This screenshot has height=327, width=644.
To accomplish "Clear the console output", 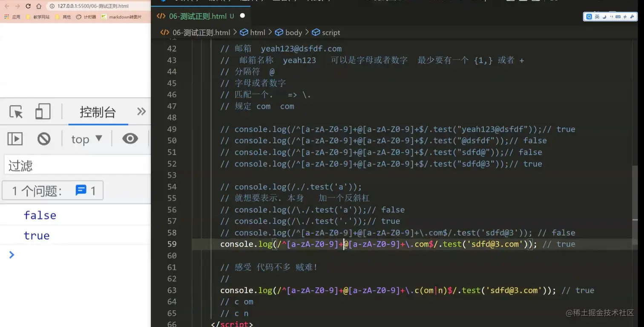I will click(x=44, y=139).
